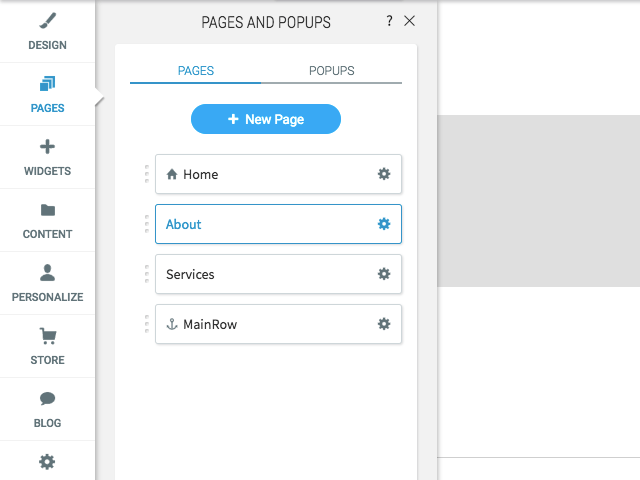The height and width of the screenshot is (480, 640).
Task: Open Widgets plus icon in sidebar
Action: point(47,147)
